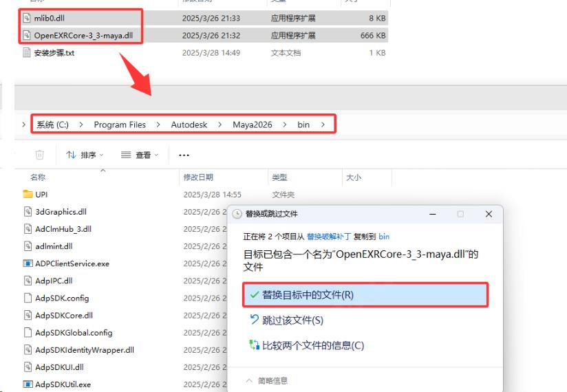
Task: Click the 666 KB size cell
Action: pos(373,35)
